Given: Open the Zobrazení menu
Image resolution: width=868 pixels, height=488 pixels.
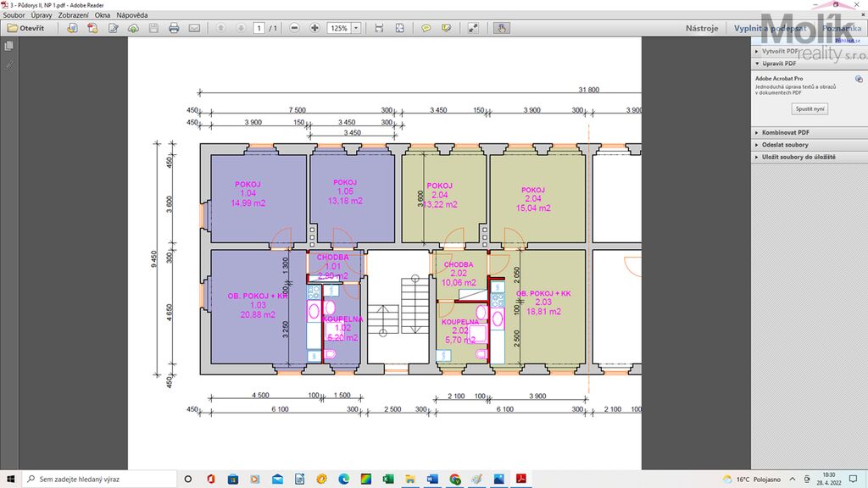Looking at the screenshot, I should pyautogui.click(x=70, y=15).
